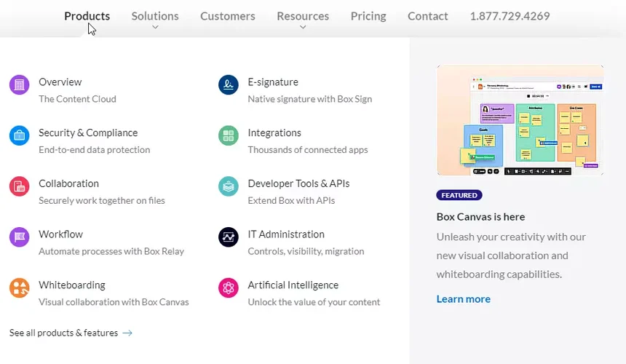Click the text The Content Cloud
The image size is (626, 364).
click(x=77, y=99)
